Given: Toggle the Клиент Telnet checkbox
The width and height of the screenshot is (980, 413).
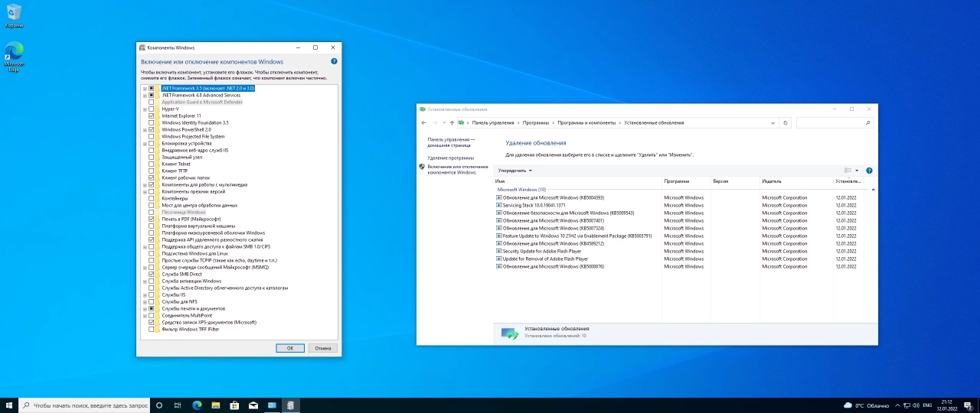Looking at the screenshot, I should [x=151, y=164].
